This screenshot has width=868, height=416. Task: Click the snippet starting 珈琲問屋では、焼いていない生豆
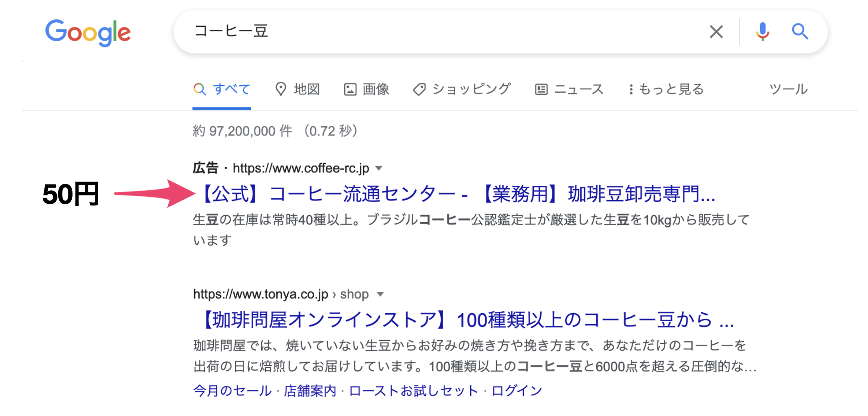475,356
